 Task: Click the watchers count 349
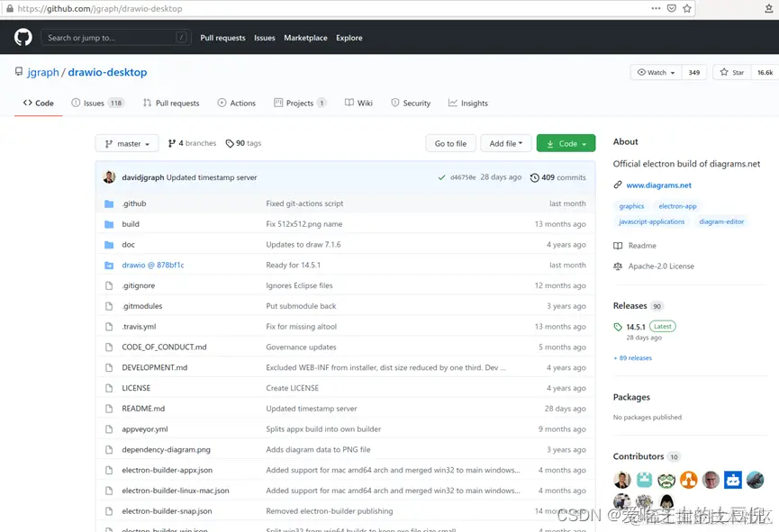[694, 72]
